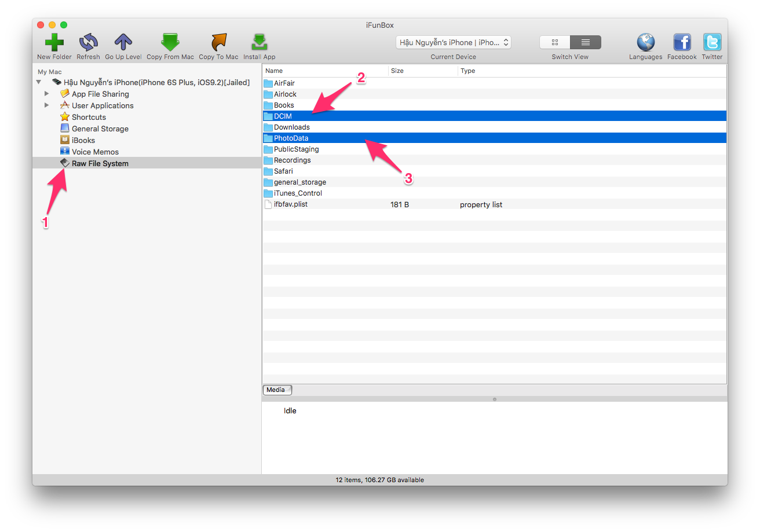Open the Install App tool

pos(259,43)
